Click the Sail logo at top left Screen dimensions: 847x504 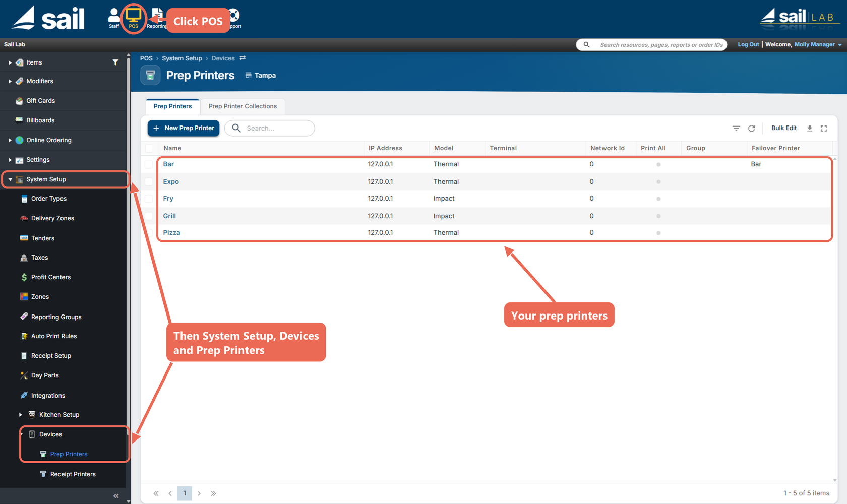tap(48, 19)
